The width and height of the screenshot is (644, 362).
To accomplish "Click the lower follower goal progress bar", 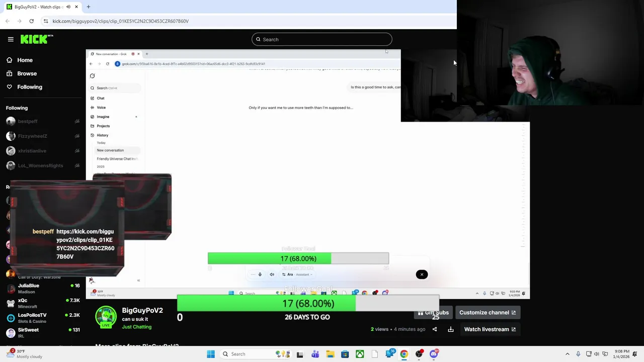I will [x=308, y=304].
